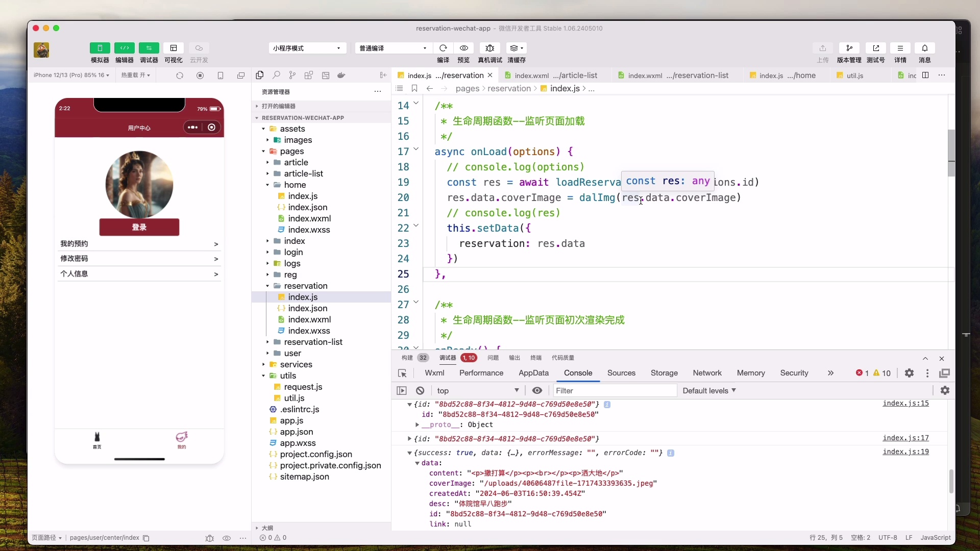Click the 登录 button in the simulator

tap(139, 228)
